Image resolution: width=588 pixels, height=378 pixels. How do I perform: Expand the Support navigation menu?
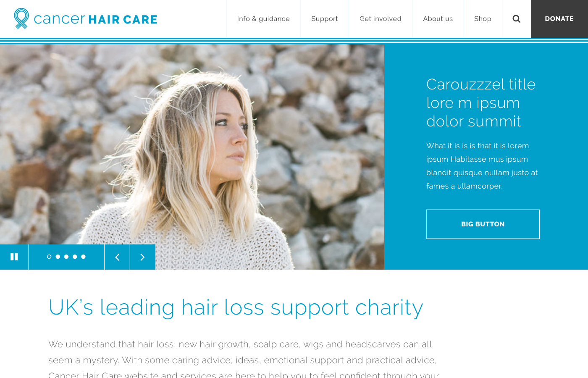pos(325,19)
